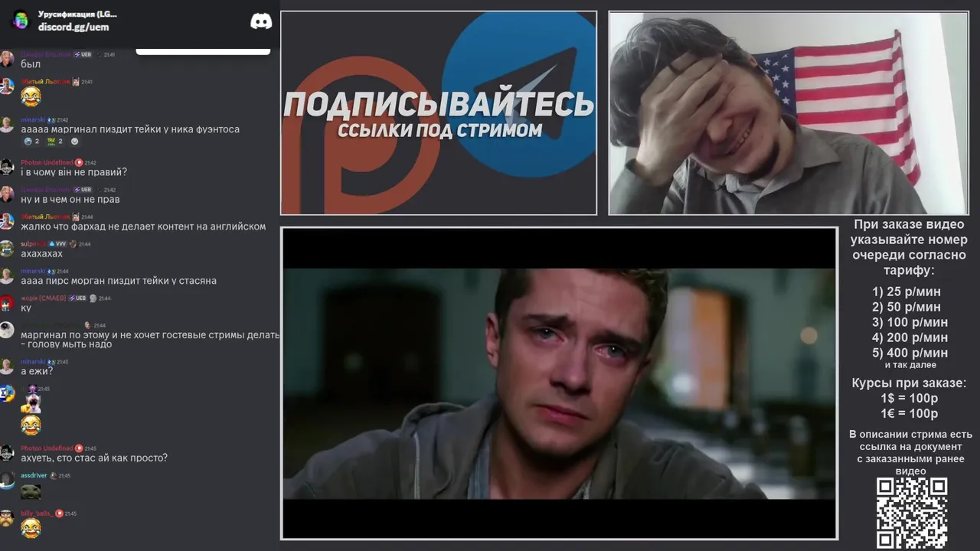The height and width of the screenshot is (551, 980).
Task: Click laughing emoji below the cat sticker
Action: [x=31, y=425]
